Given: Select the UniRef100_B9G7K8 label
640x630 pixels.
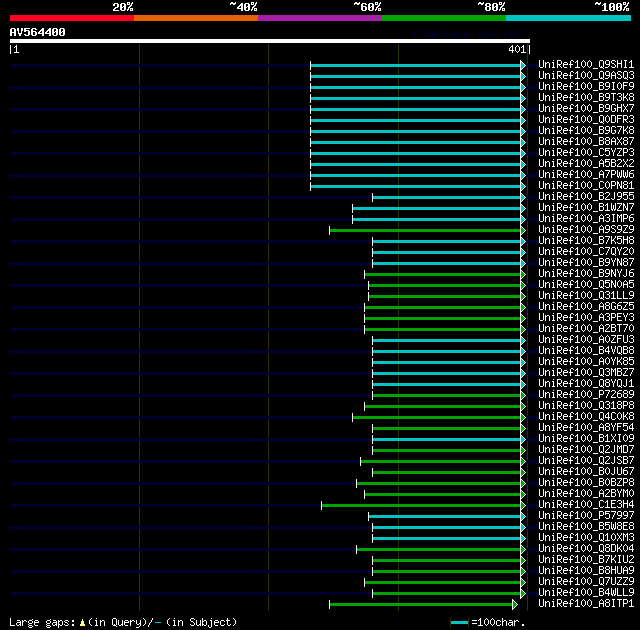Looking at the screenshot, I should pyautogui.click(x=586, y=131).
